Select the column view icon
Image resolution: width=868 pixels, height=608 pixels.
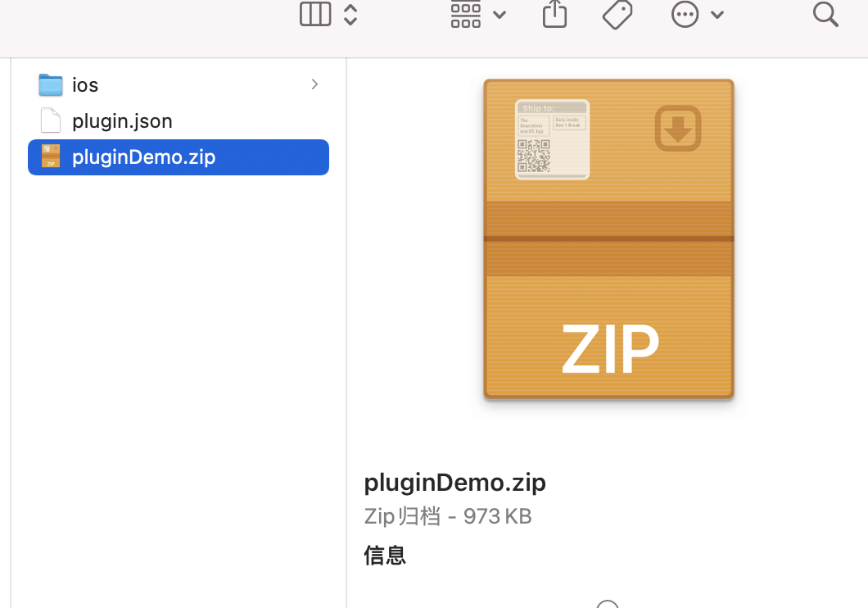(315, 14)
